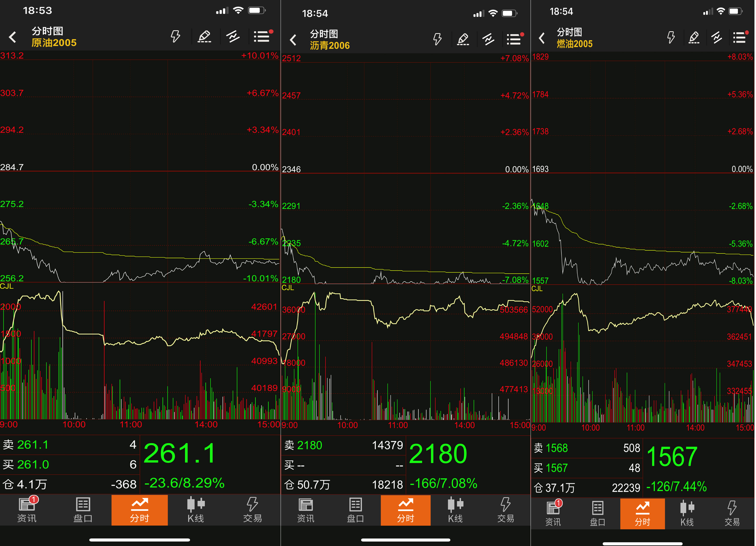Open drawing pencil tool on 沥青2006 chart
This screenshot has height=546, width=756.
point(463,39)
